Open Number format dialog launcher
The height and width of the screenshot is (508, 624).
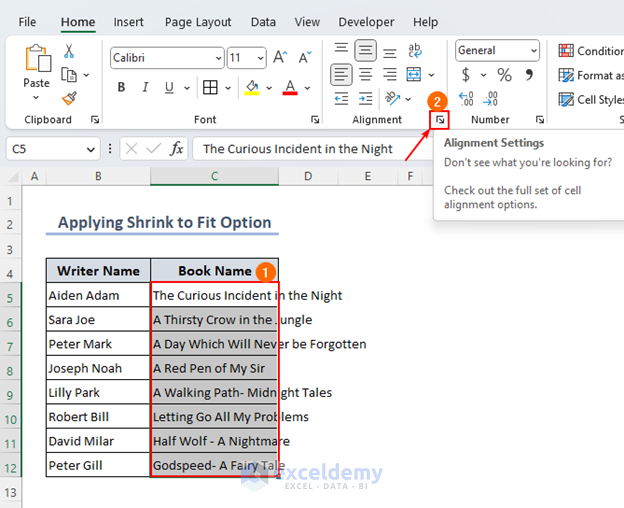(540, 120)
